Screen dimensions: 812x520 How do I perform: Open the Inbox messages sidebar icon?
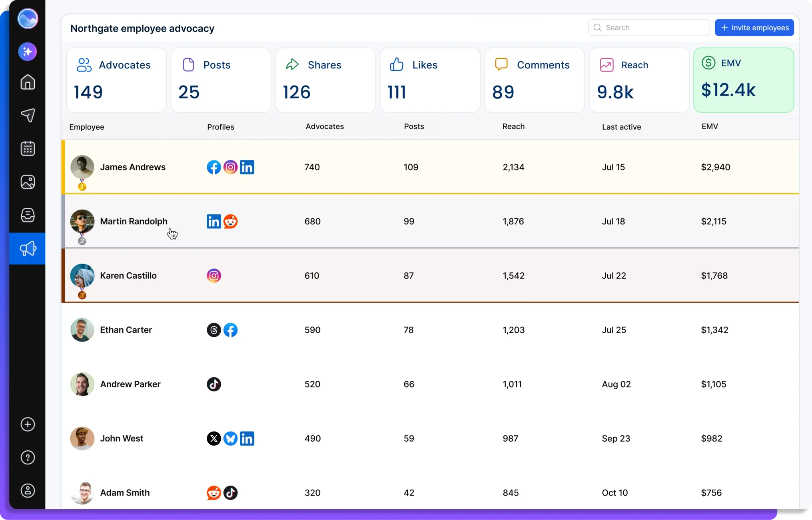click(x=28, y=215)
